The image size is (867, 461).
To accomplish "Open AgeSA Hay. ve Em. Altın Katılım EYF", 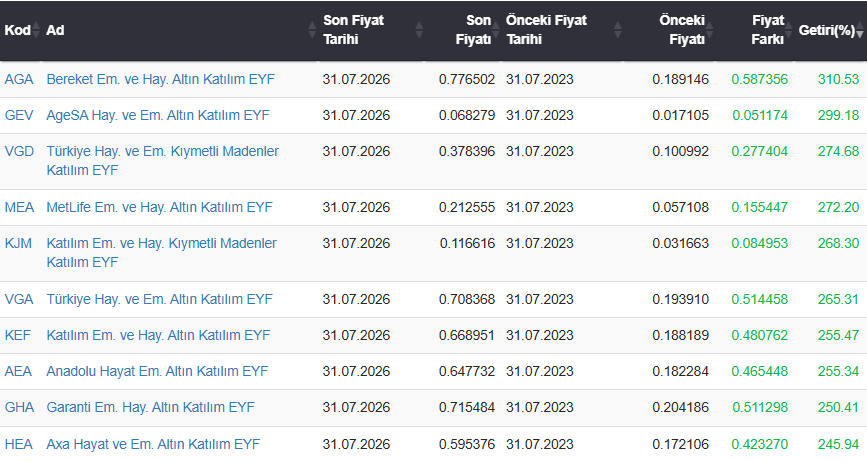I will click(x=158, y=115).
